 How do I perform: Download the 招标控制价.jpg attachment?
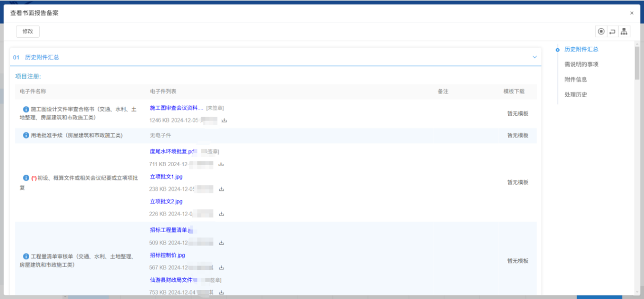point(221,268)
